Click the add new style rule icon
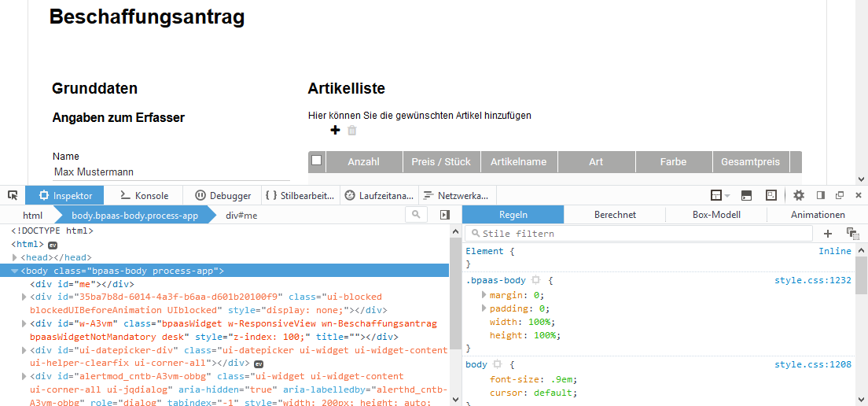The width and height of the screenshot is (868, 406). click(x=828, y=234)
